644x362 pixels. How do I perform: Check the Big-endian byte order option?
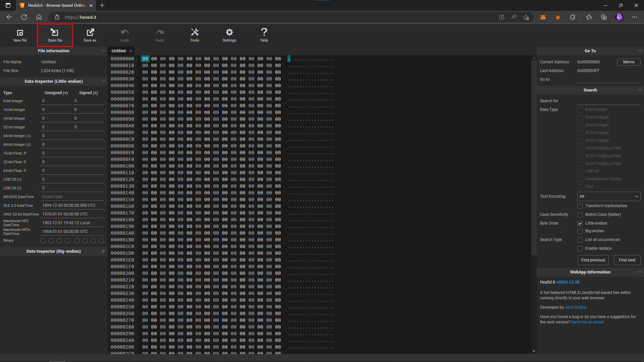coord(580,231)
